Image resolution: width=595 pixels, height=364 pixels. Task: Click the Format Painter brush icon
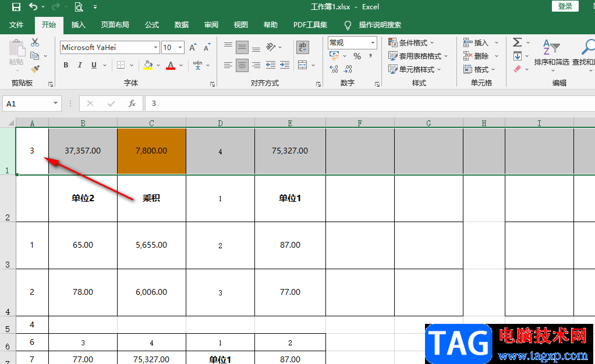35,69
